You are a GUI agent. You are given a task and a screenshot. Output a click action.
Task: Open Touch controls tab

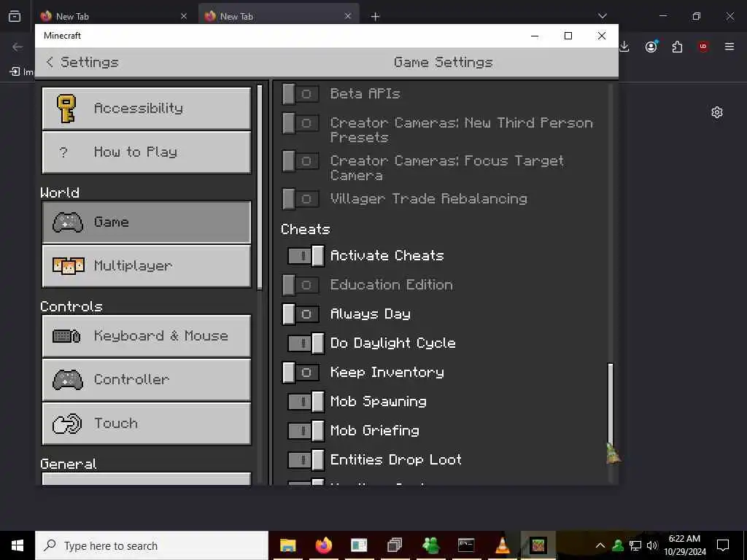[x=146, y=424]
